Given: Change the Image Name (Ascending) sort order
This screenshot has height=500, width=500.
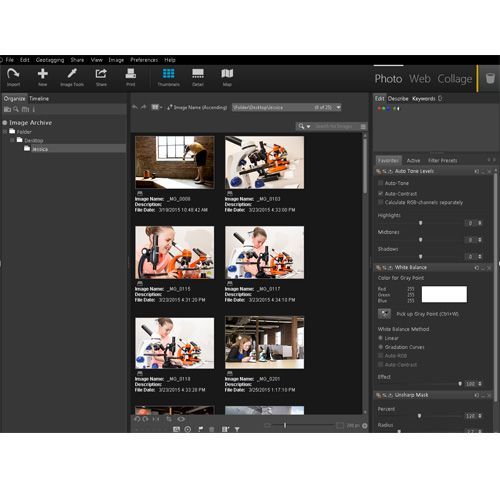Looking at the screenshot, I should pos(197,107).
